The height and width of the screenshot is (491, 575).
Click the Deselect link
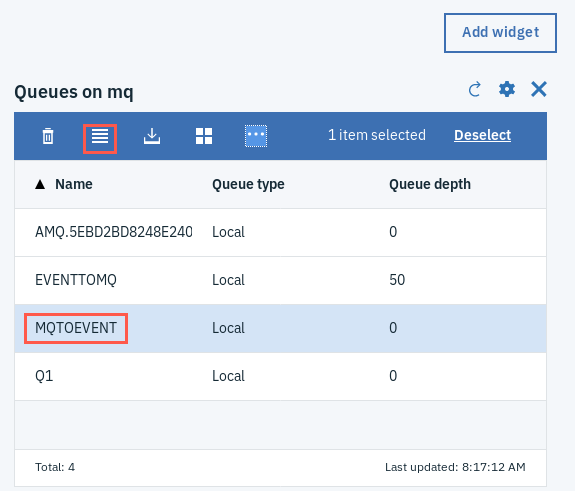point(482,135)
